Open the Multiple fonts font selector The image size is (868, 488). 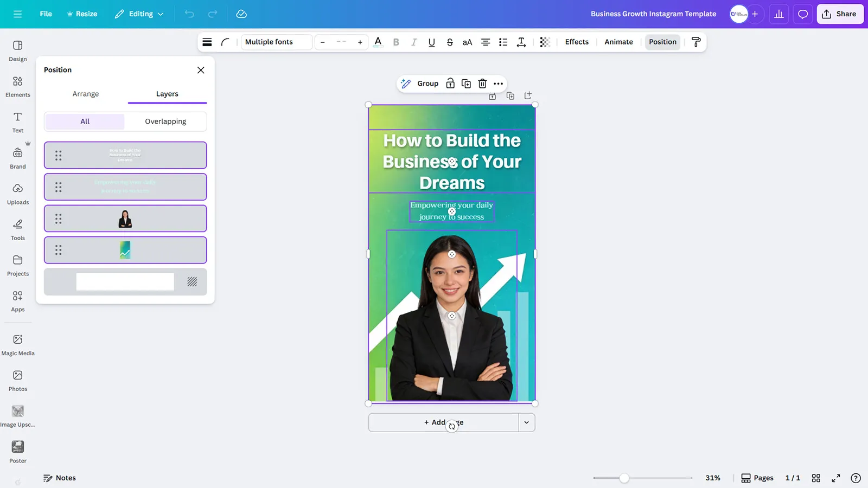(x=276, y=42)
